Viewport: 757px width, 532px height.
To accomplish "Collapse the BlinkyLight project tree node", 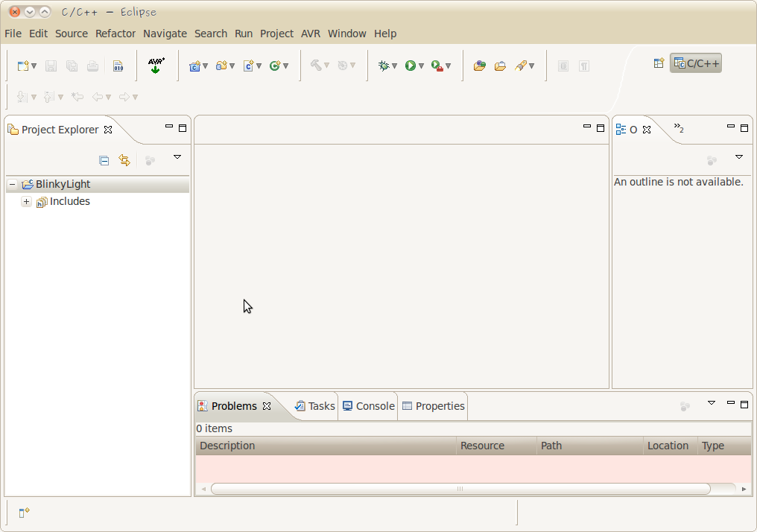I will coord(13,185).
